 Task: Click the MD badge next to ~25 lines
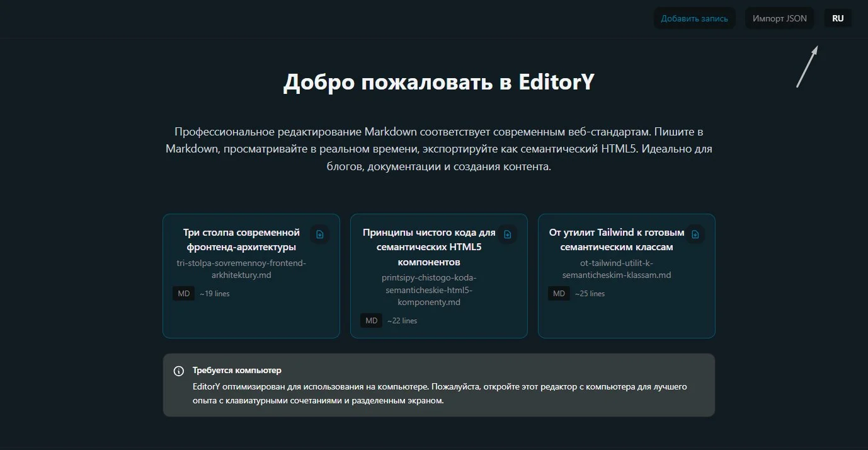(559, 294)
